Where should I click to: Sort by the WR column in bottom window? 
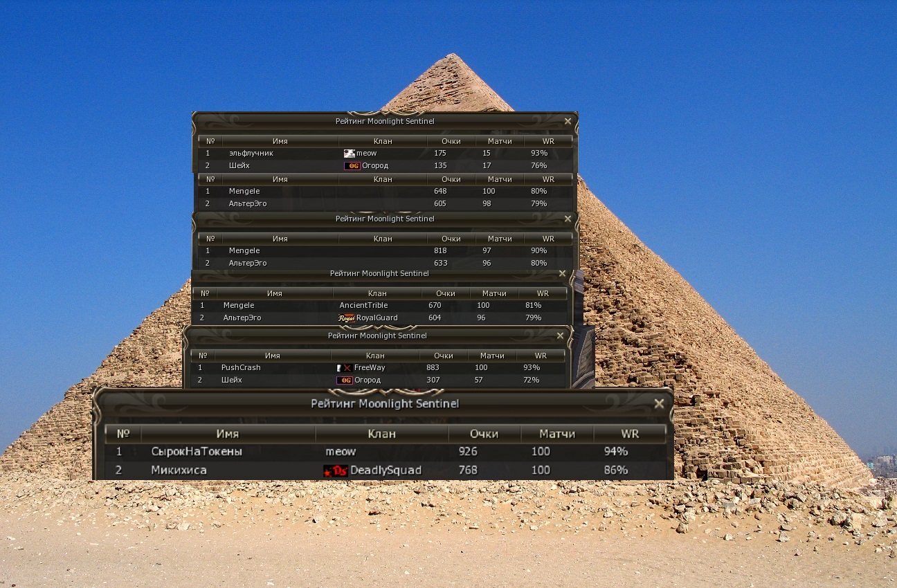(x=629, y=434)
